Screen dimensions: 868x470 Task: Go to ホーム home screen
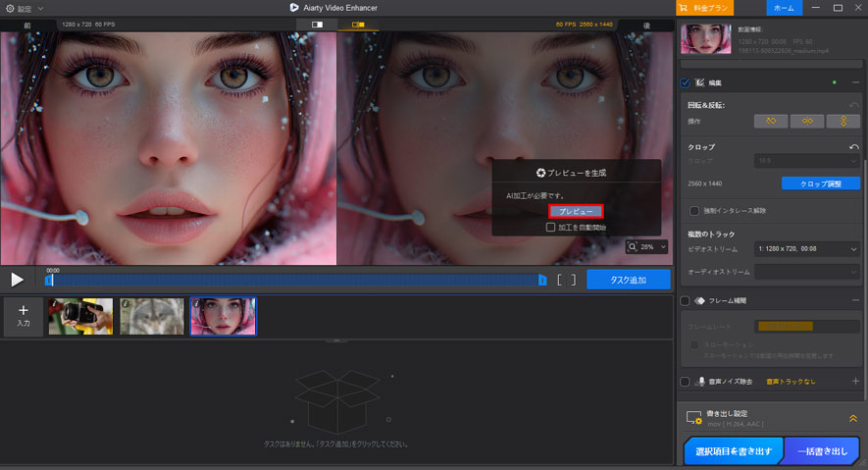pyautogui.click(x=784, y=8)
